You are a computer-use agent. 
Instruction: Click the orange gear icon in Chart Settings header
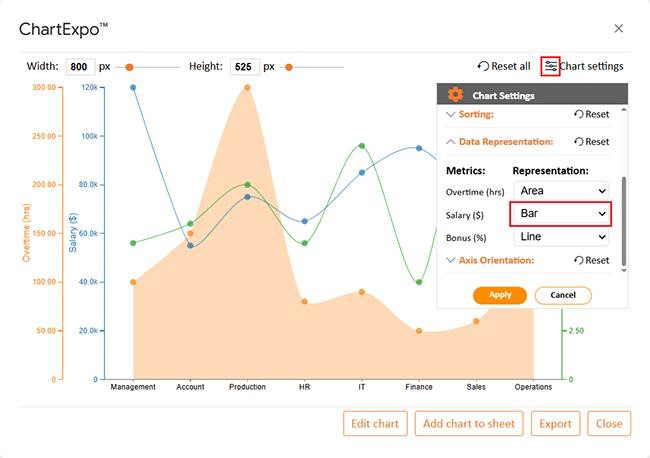(455, 95)
